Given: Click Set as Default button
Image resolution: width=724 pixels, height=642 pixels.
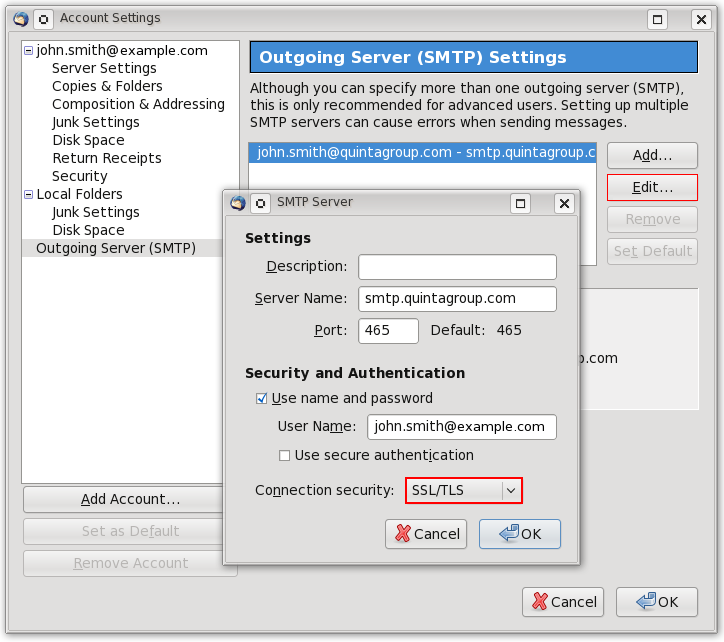Looking at the screenshot, I should (130, 531).
